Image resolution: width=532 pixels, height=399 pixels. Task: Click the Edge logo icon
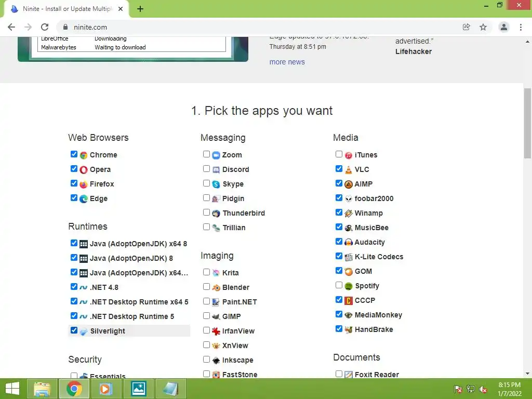point(84,199)
